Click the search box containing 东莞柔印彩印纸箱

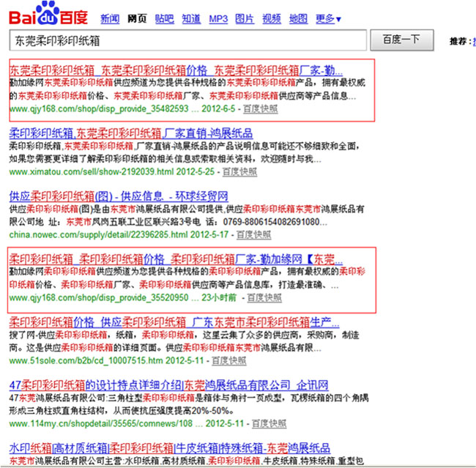click(188, 40)
